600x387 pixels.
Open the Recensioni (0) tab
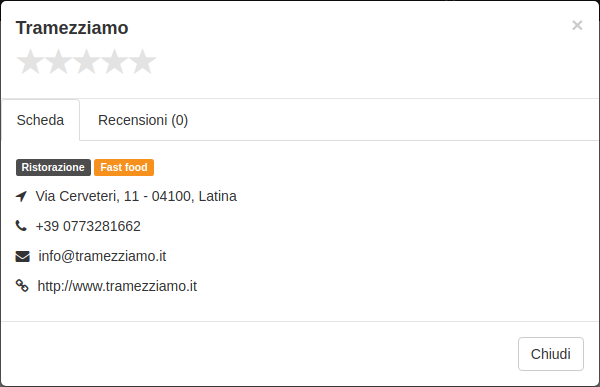(143, 120)
